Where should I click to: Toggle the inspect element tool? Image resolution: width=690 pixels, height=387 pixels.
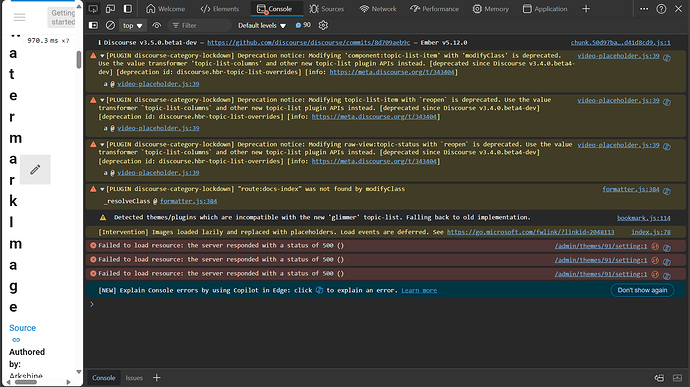pos(93,9)
